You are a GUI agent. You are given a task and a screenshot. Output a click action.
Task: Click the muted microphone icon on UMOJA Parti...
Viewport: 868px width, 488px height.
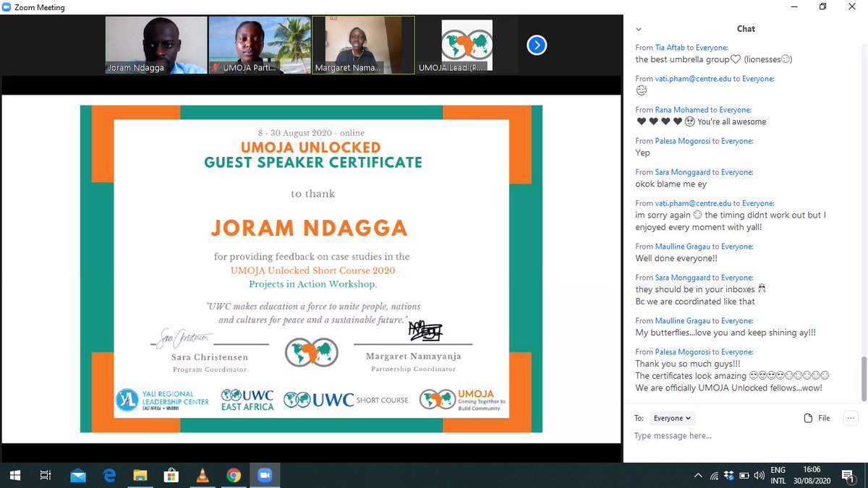(216, 68)
